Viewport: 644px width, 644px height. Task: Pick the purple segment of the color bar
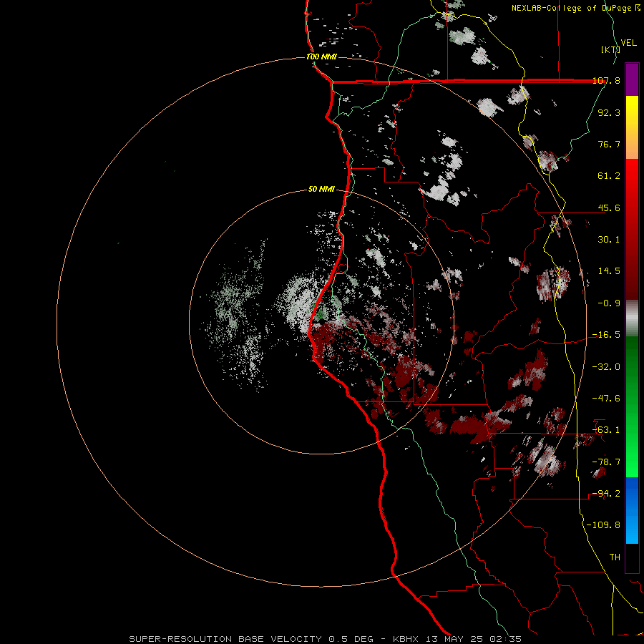632,79
